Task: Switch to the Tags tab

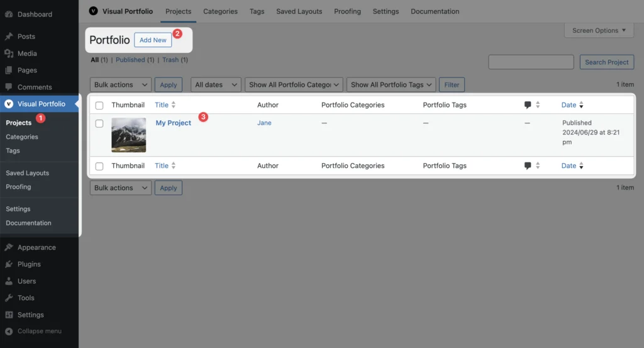Action: coord(257,11)
